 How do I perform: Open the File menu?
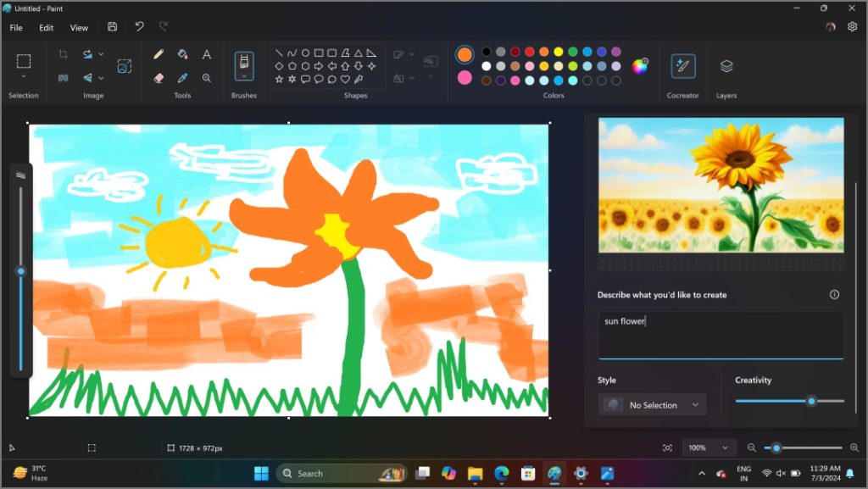coord(14,27)
